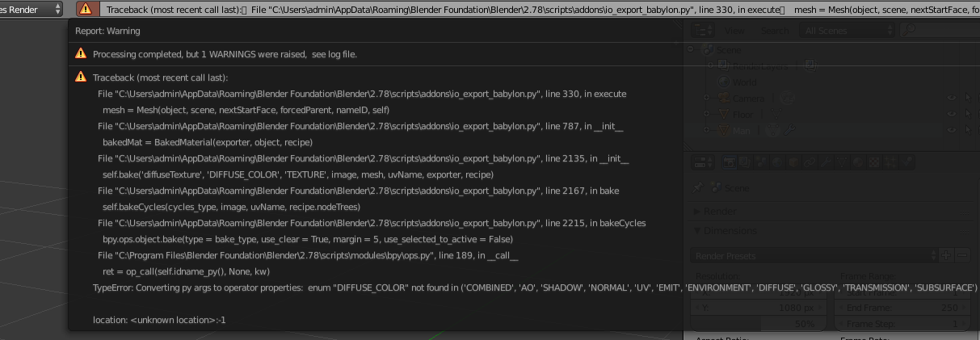Screen dimensions: 980x340
Task: Click the End Frame 250 field
Action: 902,308
